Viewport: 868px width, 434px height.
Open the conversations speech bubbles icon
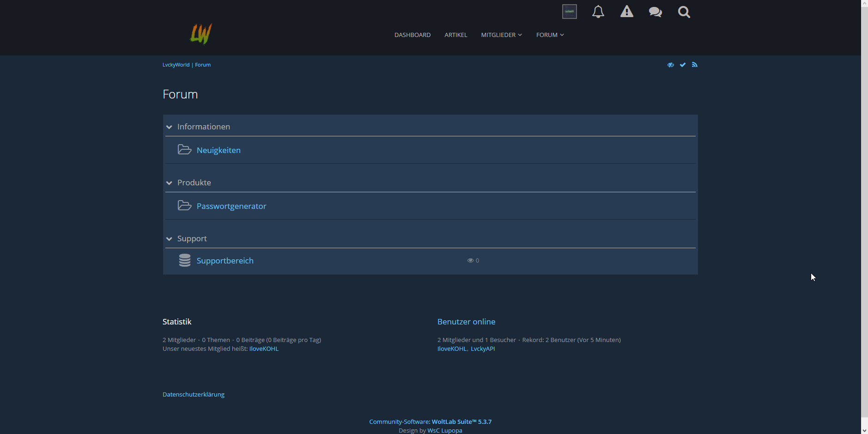[x=655, y=12]
